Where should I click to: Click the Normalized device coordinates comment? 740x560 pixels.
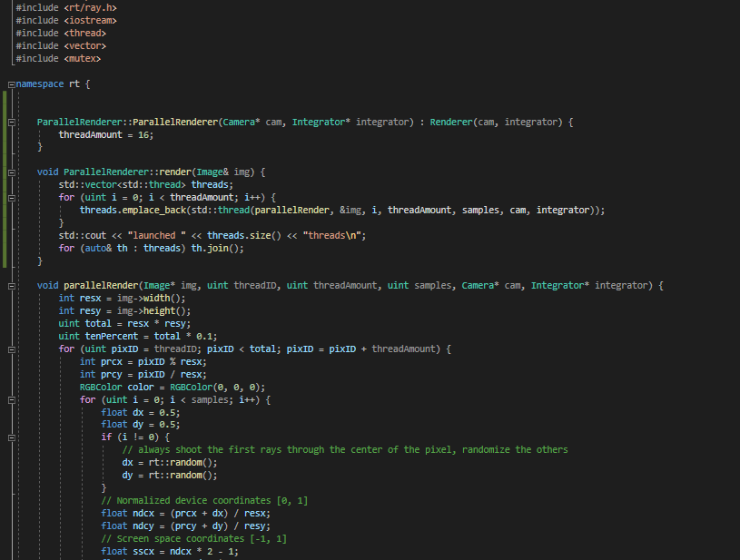[204, 501]
